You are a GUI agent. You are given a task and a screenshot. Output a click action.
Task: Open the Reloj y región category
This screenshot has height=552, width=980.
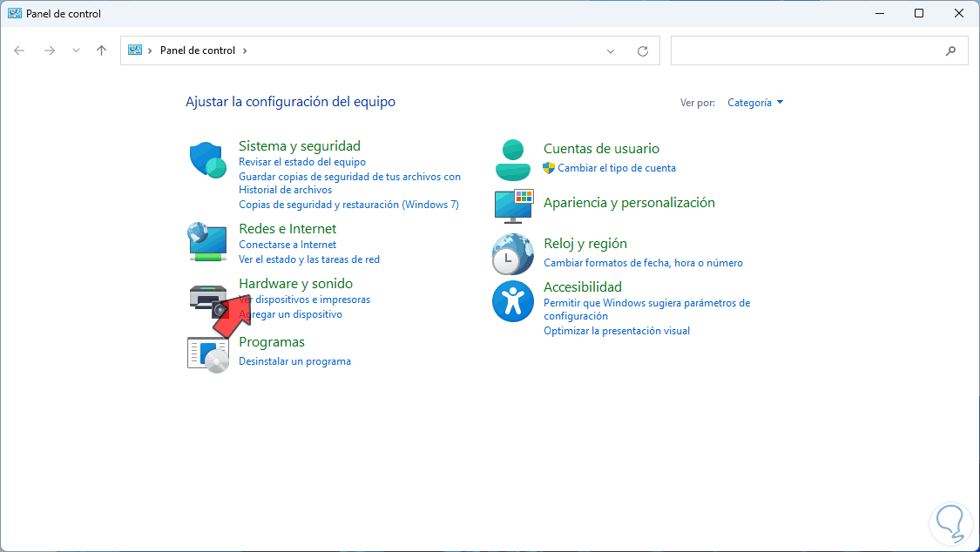pos(585,244)
